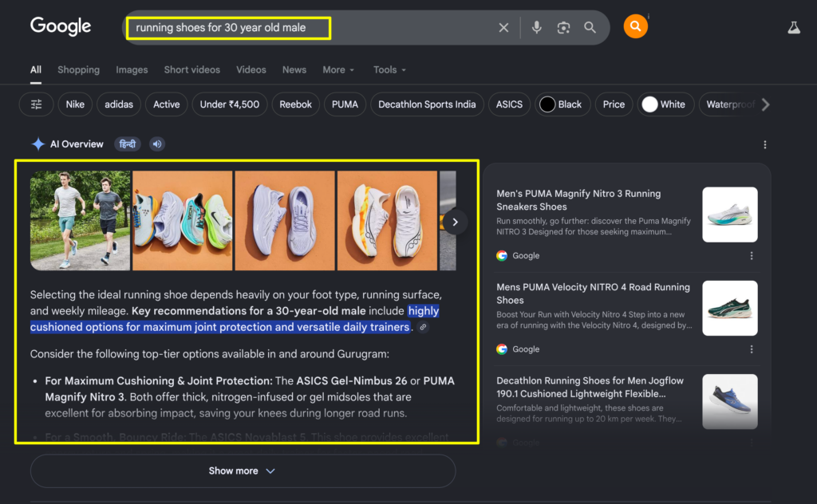817x504 pixels.
Task: Open the Videos tab
Action: pos(251,69)
